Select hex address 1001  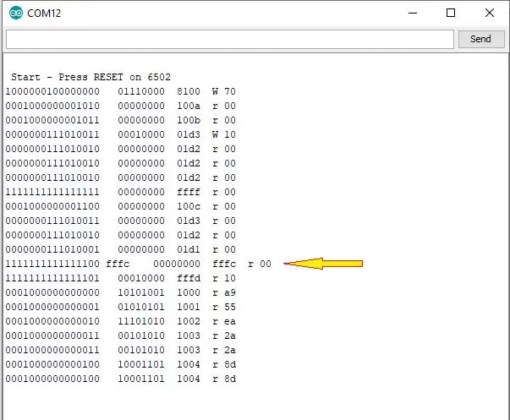pos(189,307)
